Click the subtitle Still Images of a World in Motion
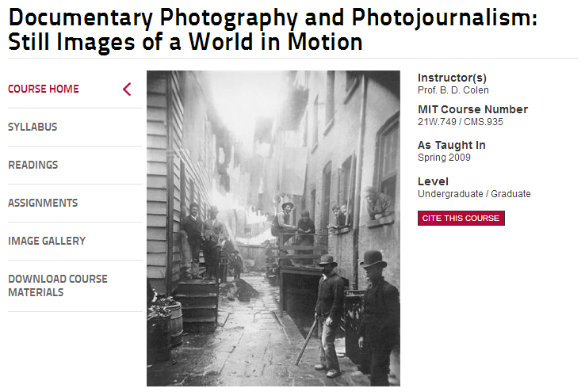The height and width of the screenshot is (392, 585). coord(185,42)
